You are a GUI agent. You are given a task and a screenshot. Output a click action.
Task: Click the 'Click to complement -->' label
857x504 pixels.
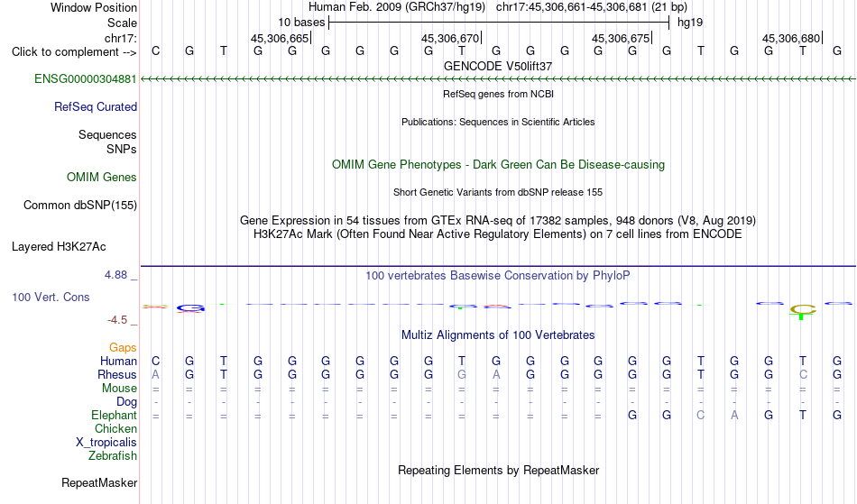(74, 52)
